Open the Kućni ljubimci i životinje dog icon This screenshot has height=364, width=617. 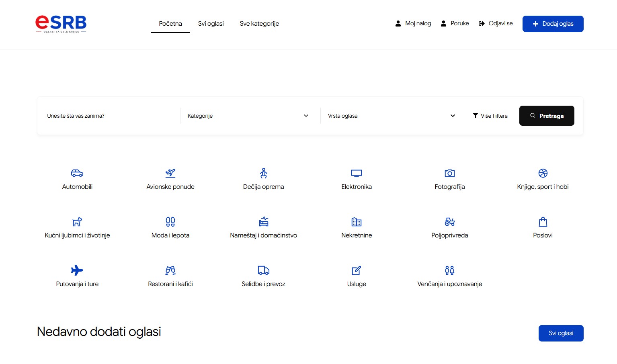coord(77,222)
